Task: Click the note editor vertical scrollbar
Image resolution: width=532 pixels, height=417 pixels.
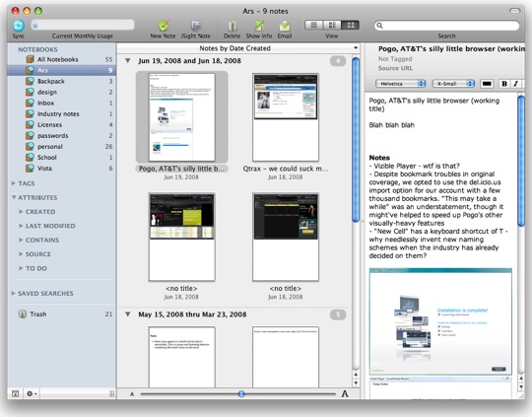Action: click(521, 162)
